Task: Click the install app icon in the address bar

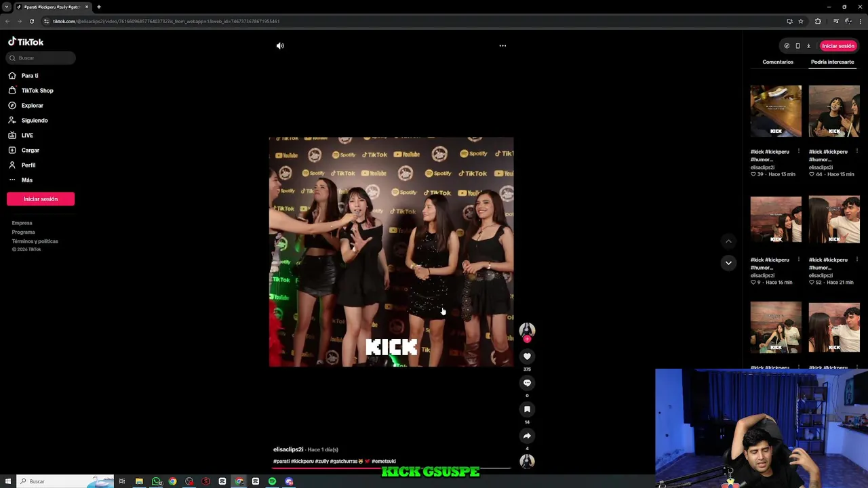Action: 789,21
